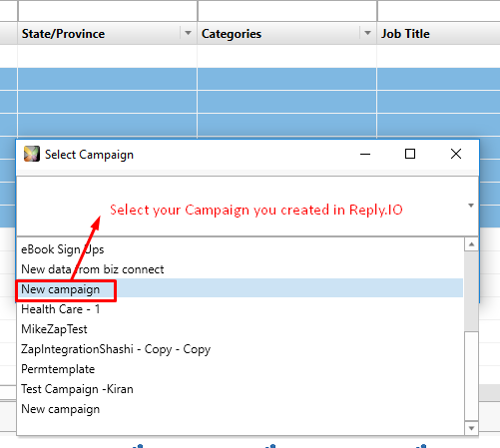Click the State/Province column header
The image size is (500, 448).
[108, 33]
